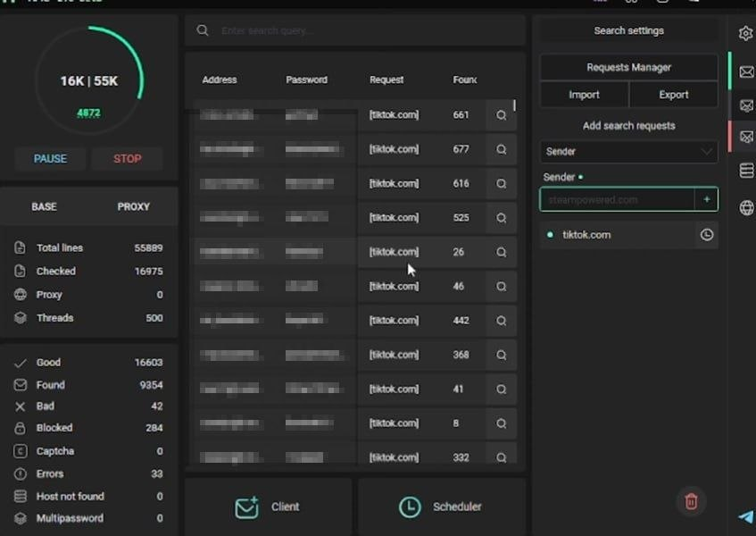Open the Scheduler button

pyautogui.click(x=441, y=507)
